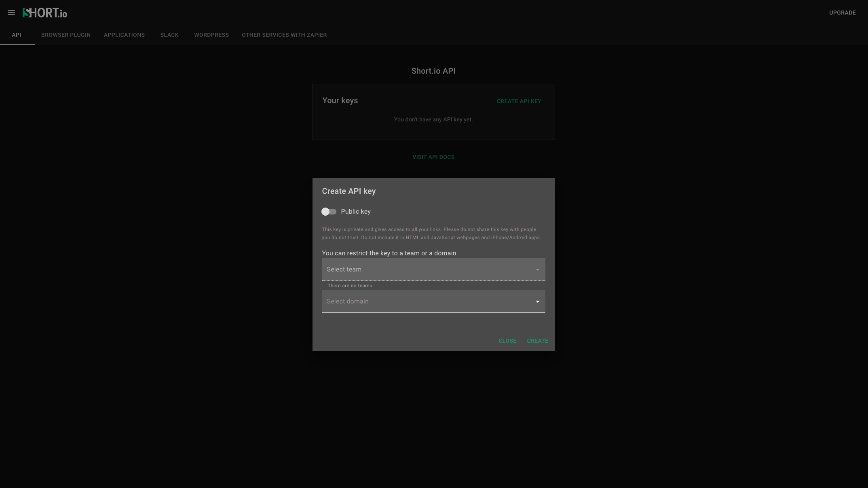Image resolution: width=868 pixels, height=488 pixels.
Task: Click CREATE to generate the API key
Action: coord(538,341)
